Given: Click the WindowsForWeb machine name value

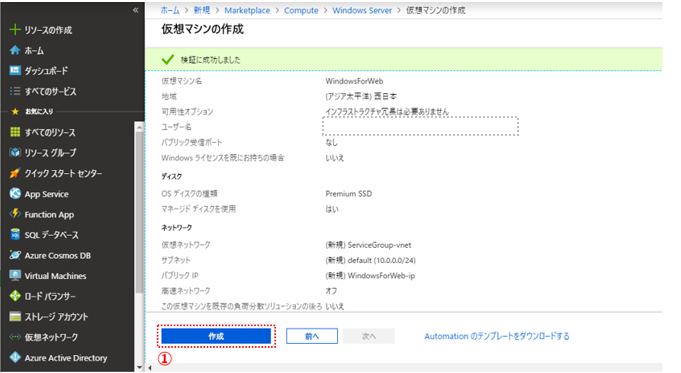Looking at the screenshot, I should tap(354, 81).
